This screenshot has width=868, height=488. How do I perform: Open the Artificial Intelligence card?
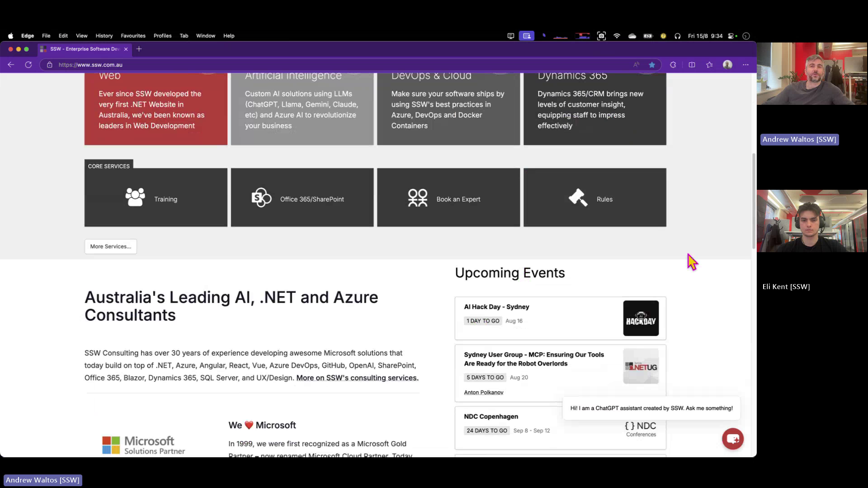pyautogui.click(x=302, y=109)
